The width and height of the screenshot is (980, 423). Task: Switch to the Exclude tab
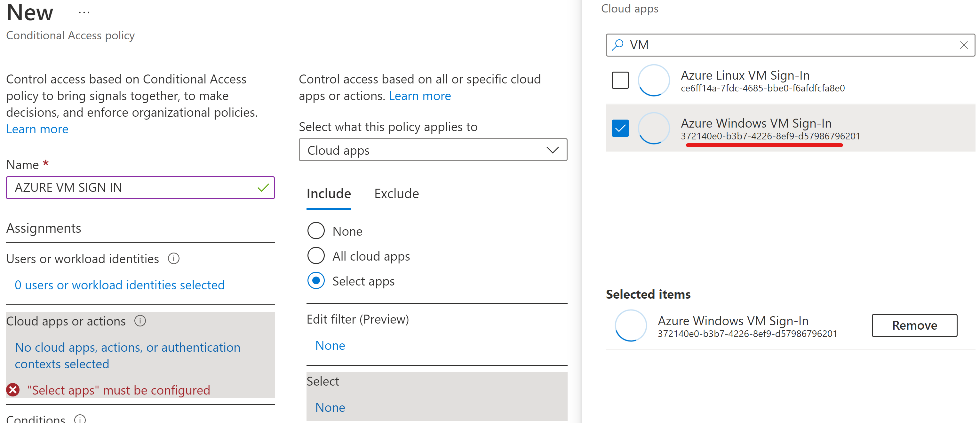click(x=396, y=193)
